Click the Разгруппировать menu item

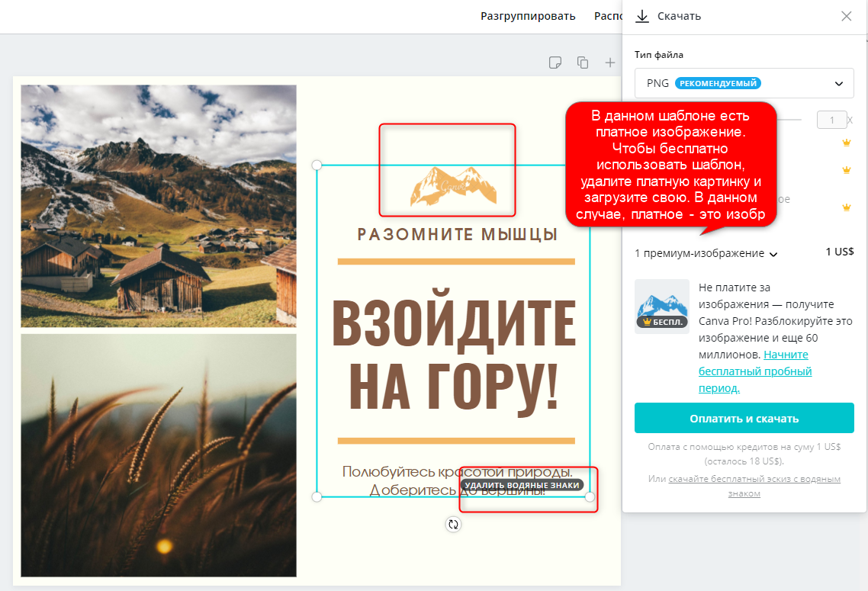pyautogui.click(x=528, y=16)
